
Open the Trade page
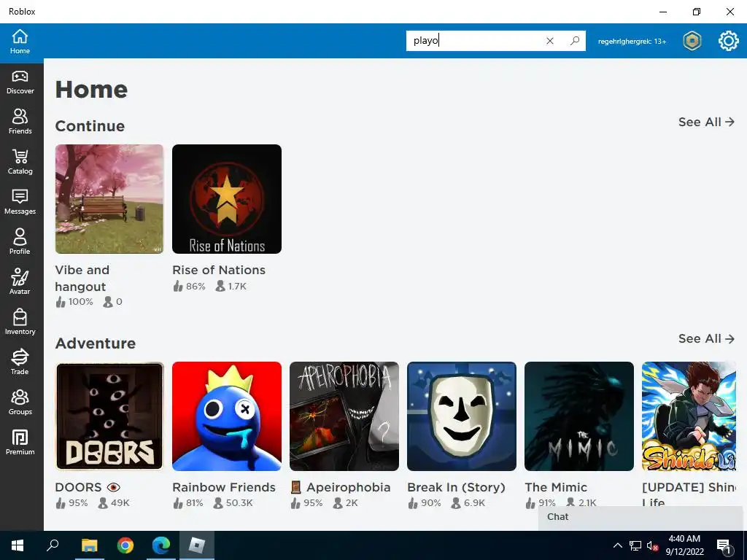pyautogui.click(x=20, y=362)
